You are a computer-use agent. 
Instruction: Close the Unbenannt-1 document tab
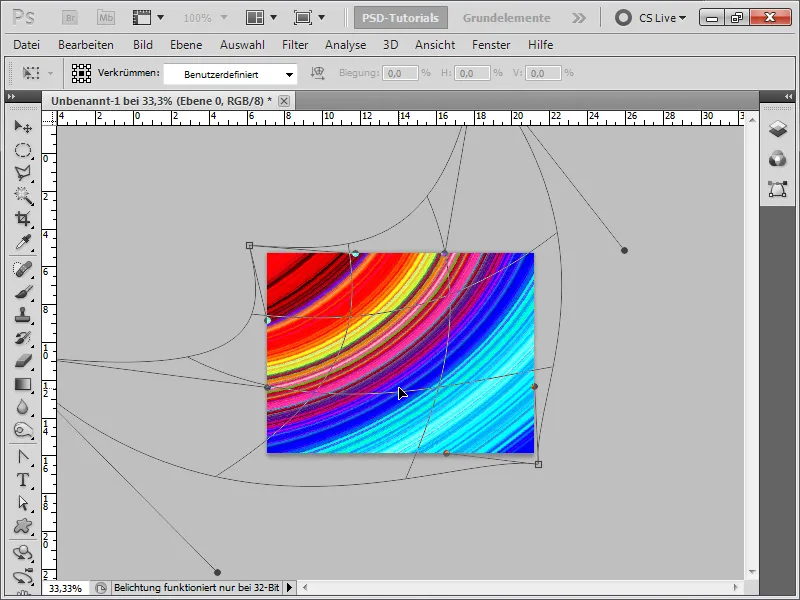(x=284, y=101)
